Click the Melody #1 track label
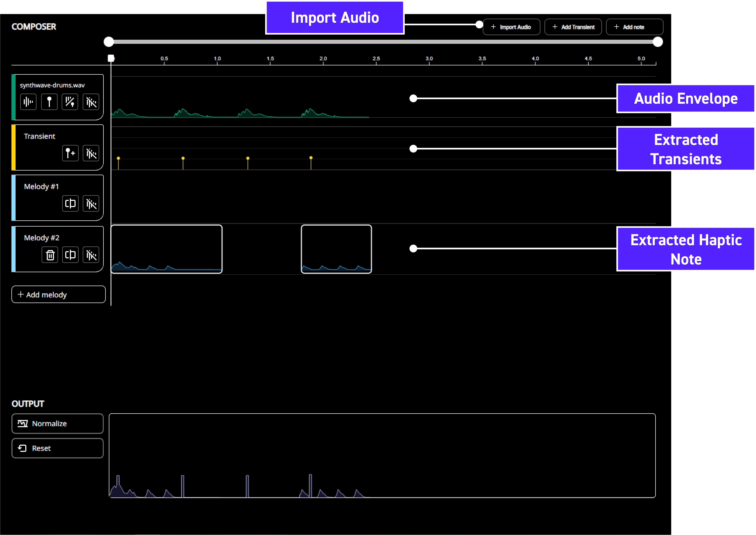This screenshot has width=756, height=535. 42,187
